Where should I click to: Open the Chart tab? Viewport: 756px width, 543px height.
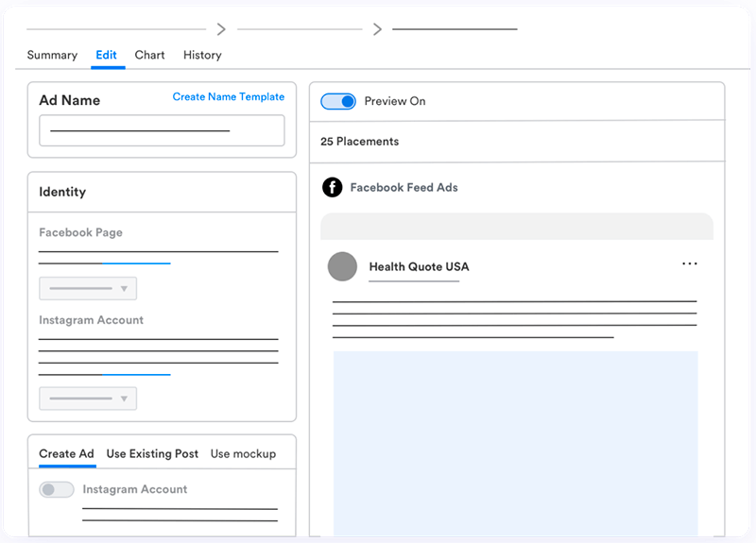(x=149, y=55)
